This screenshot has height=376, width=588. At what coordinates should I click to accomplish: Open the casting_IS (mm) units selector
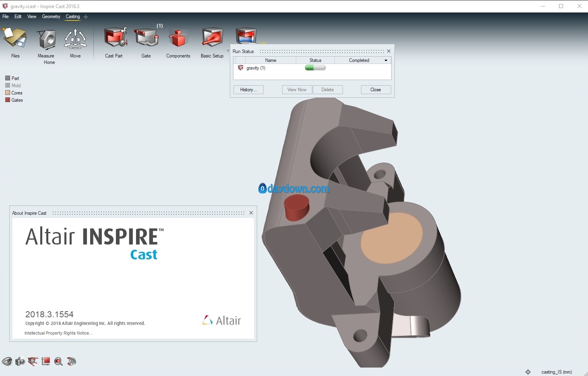pyautogui.click(x=557, y=372)
